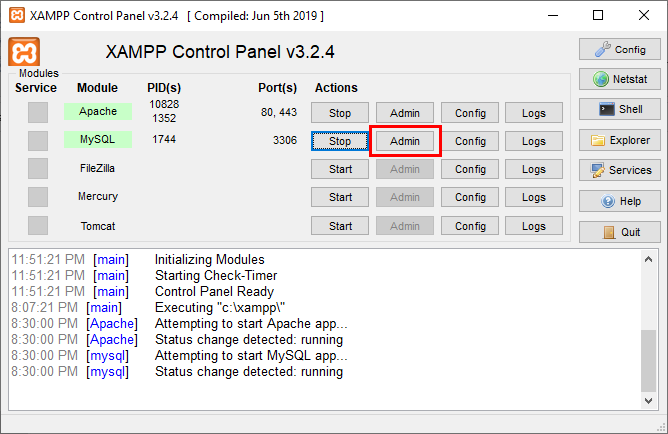Click 'Attempting to start MySQL app...' log line

coord(251,356)
